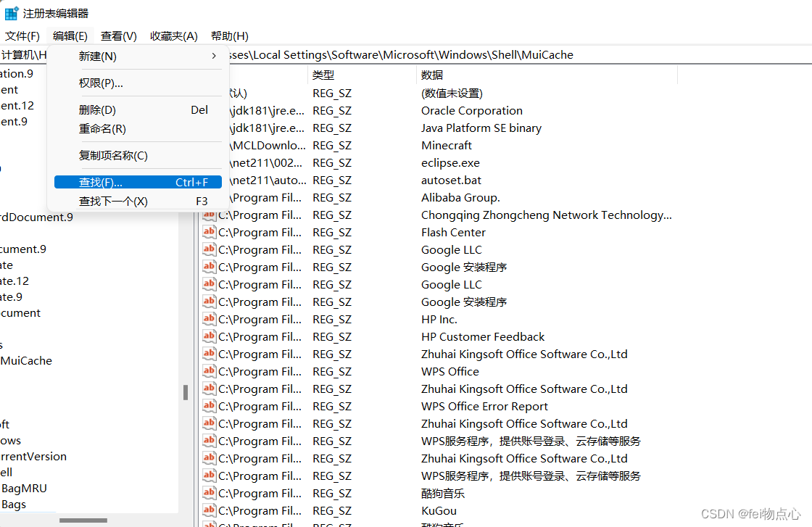Open the 收藏夹(A) menu
Image resolution: width=812 pixels, height=527 pixels.
174,36
